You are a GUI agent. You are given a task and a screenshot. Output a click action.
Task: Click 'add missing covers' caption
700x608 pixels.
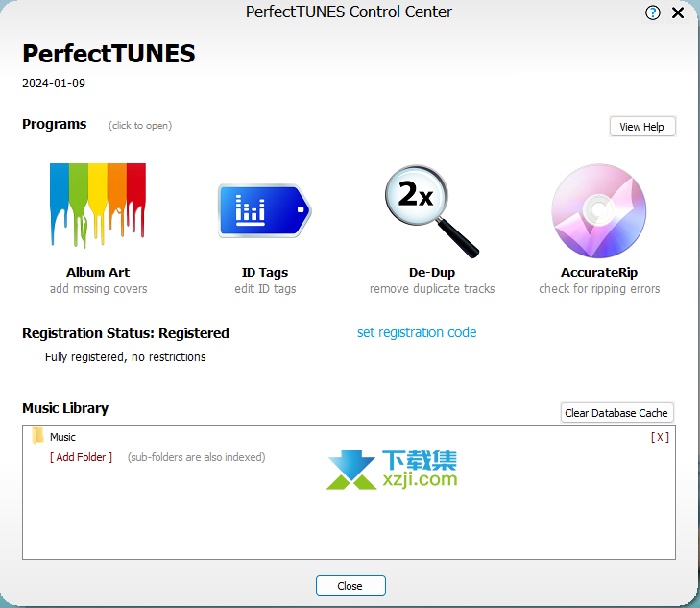[x=98, y=289]
